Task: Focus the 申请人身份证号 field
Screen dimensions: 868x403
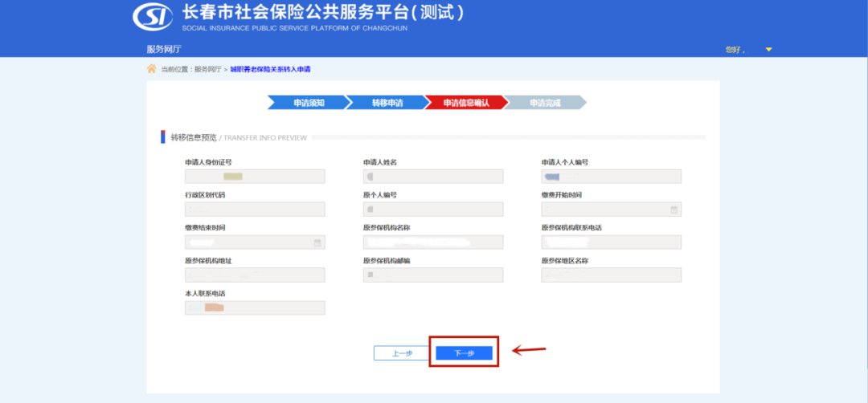Action: (255, 177)
